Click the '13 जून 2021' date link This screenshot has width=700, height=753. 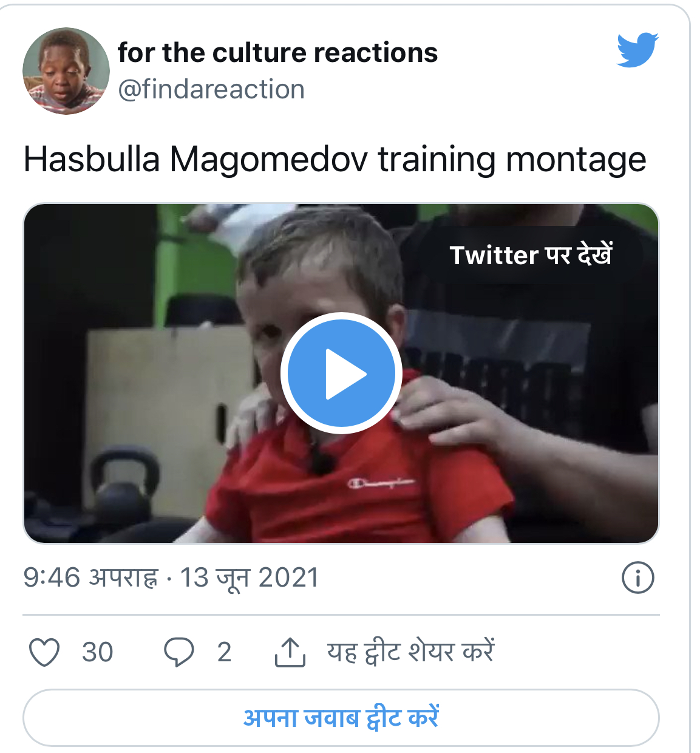pos(250,578)
